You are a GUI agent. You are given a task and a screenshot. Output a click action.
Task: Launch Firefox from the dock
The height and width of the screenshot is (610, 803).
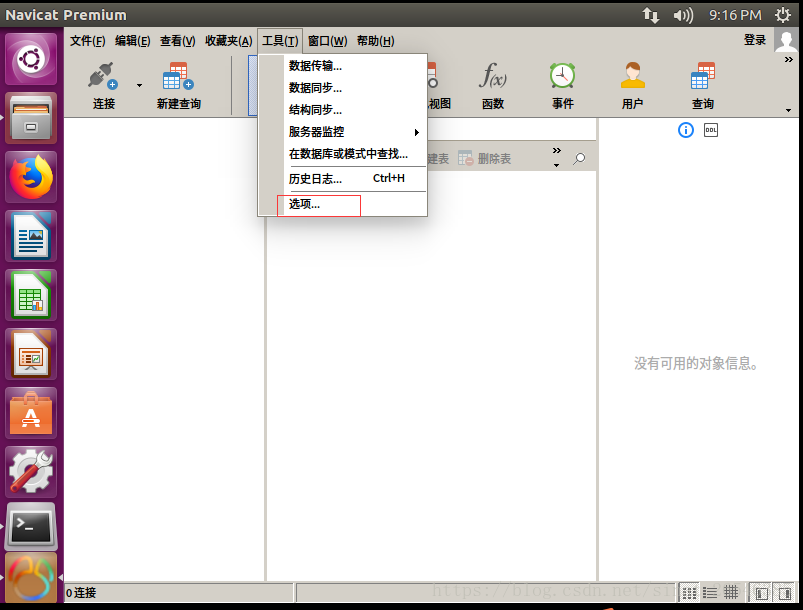click(31, 177)
